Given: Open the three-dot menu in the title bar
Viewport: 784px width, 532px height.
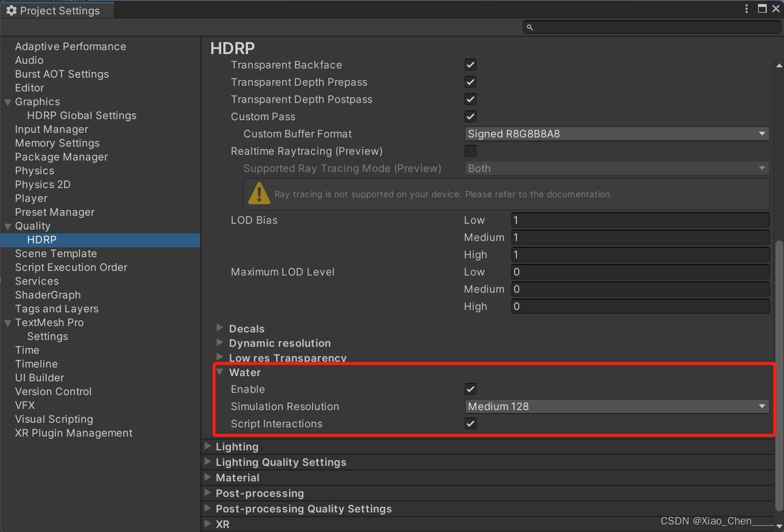Looking at the screenshot, I should coord(746,9).
